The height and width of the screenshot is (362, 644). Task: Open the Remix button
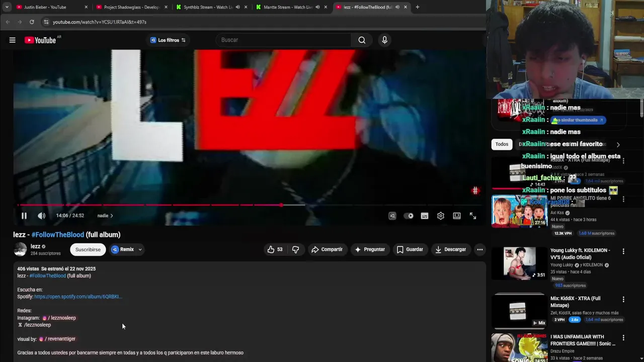pyautogui.click(x=123, y=249)
